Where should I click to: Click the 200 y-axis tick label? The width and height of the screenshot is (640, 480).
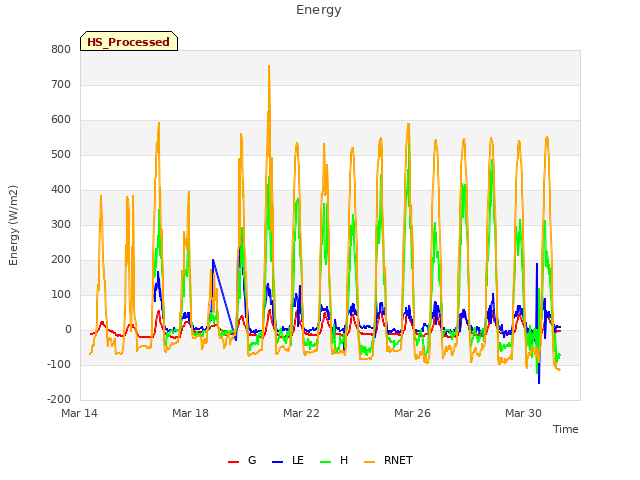point(61,260)
